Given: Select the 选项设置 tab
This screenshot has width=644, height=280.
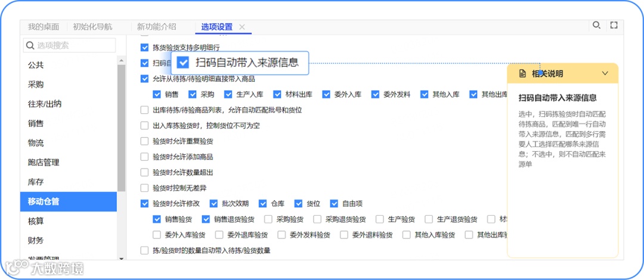Looking at the screenshot, I should point(217,27).
